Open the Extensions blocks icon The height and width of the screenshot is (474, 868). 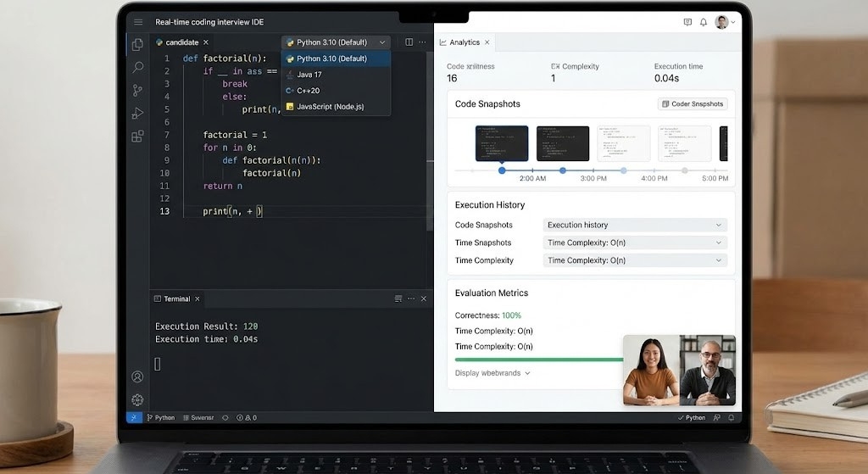coord(136,136)
